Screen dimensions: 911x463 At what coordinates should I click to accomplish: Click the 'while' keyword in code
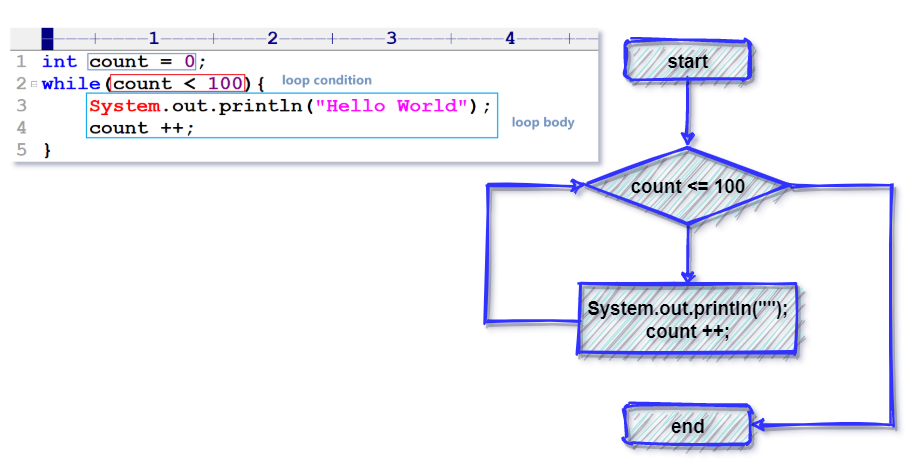(x=71, y=84)
